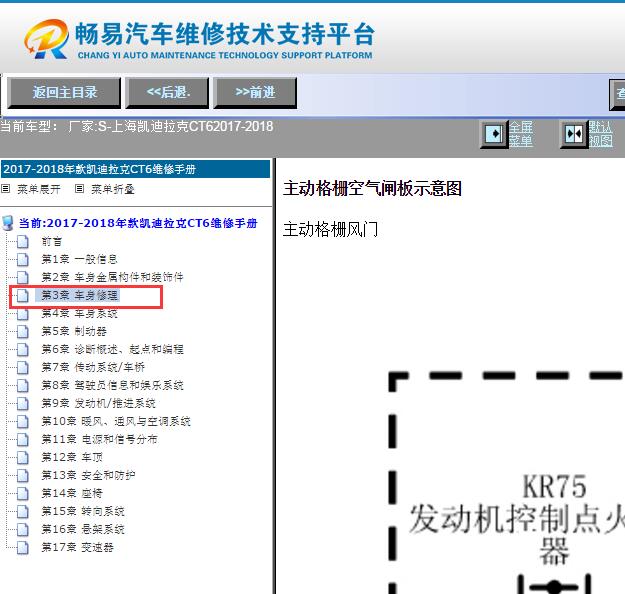This screenshot has height=594, width=625.
Task: Open 第13章 安全和防护
Action: pyautogui.click(x=88, y=475)
